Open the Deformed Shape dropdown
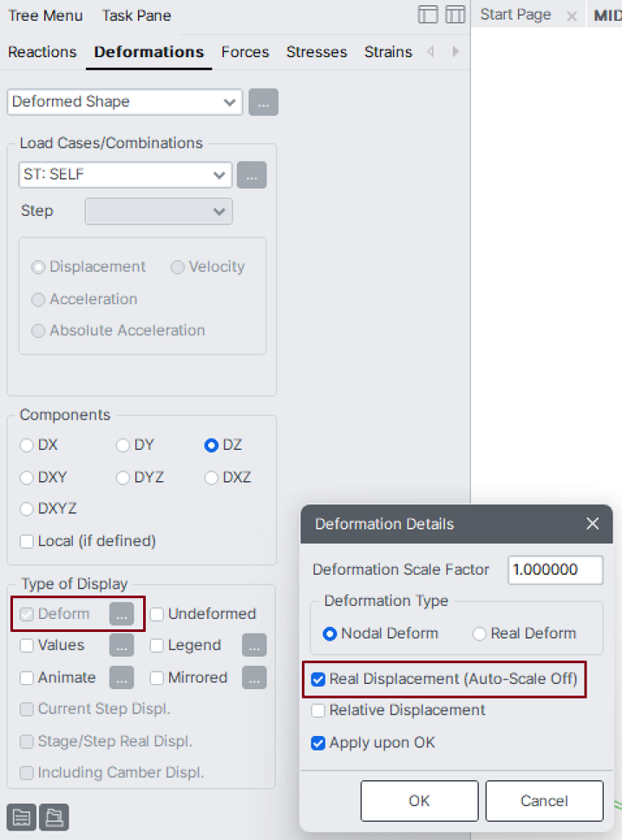This screenshot has height=840, width=622. [x=125, y=102]
